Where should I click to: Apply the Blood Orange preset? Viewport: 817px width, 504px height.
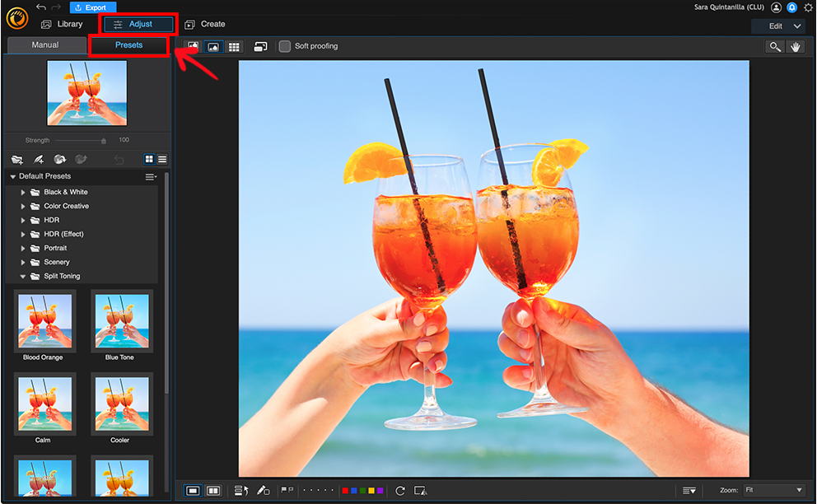coord(44,321)
